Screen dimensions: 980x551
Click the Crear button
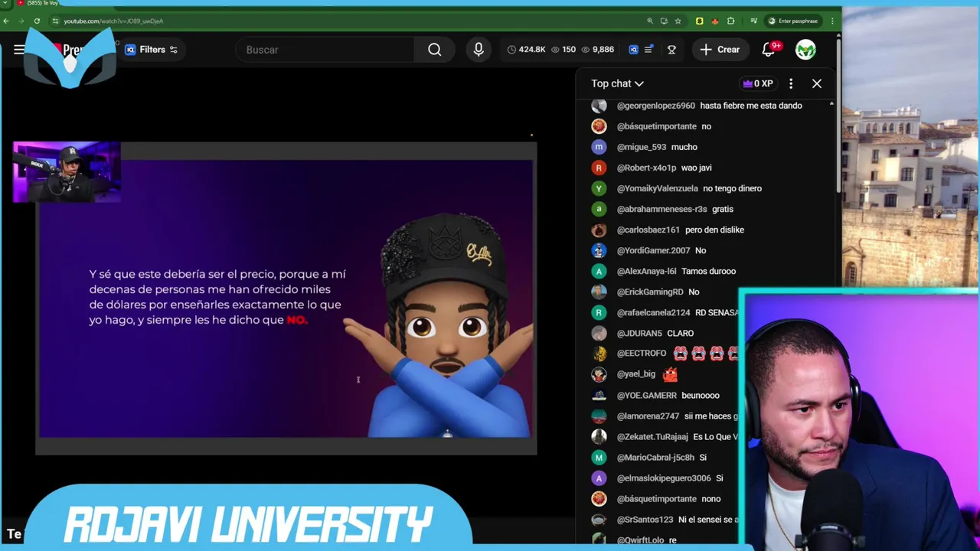(720, 50)
